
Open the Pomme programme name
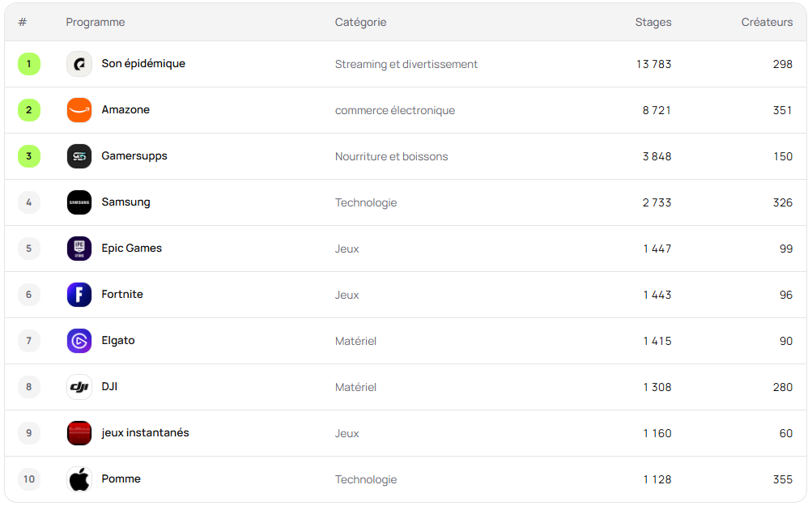tap(121, 478)
